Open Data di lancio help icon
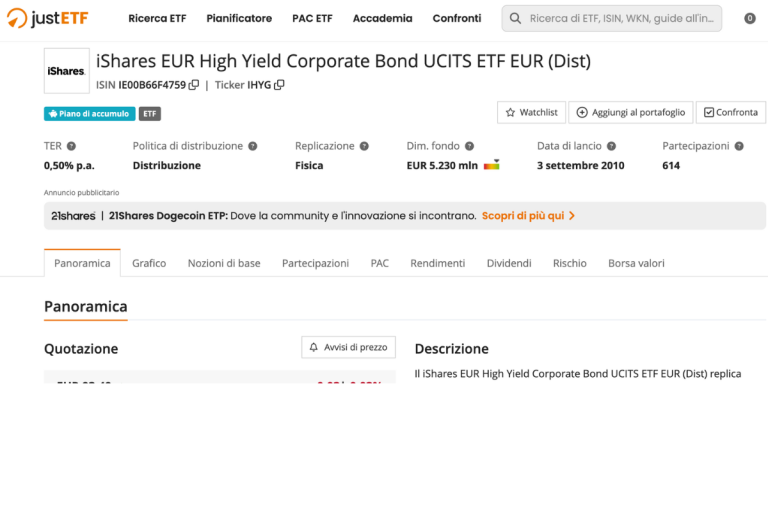768x512 pixels. 611,146
